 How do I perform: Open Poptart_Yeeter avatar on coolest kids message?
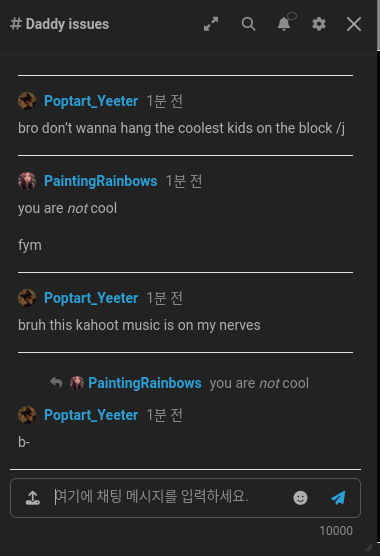27,101
